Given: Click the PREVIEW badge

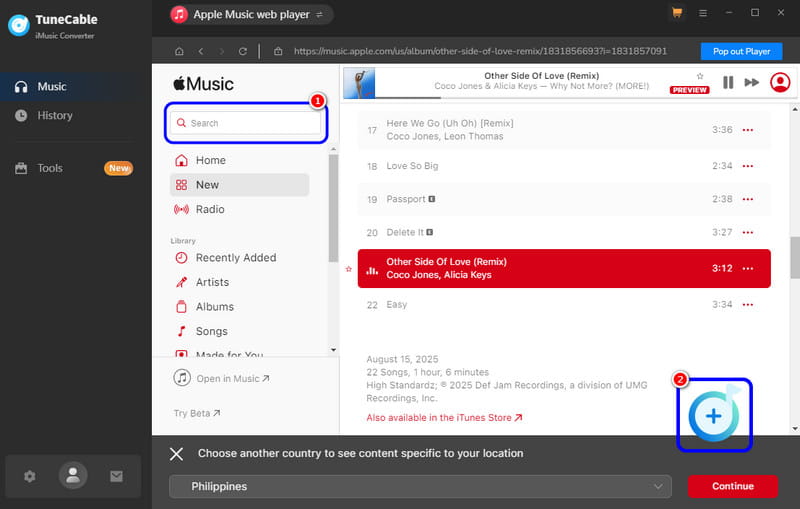Looking at the screenshot, I should coord(689,90).
